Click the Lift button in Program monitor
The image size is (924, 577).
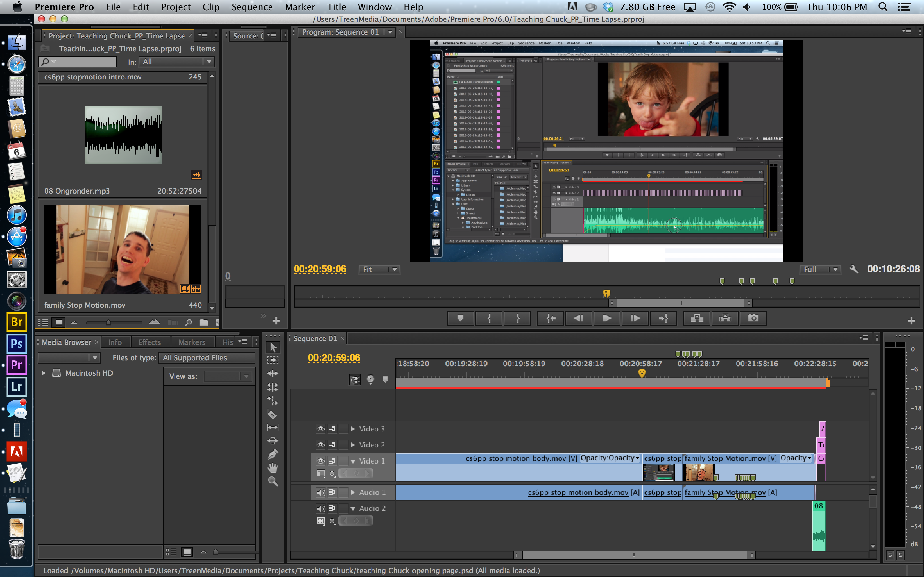(x=696, y=318)
